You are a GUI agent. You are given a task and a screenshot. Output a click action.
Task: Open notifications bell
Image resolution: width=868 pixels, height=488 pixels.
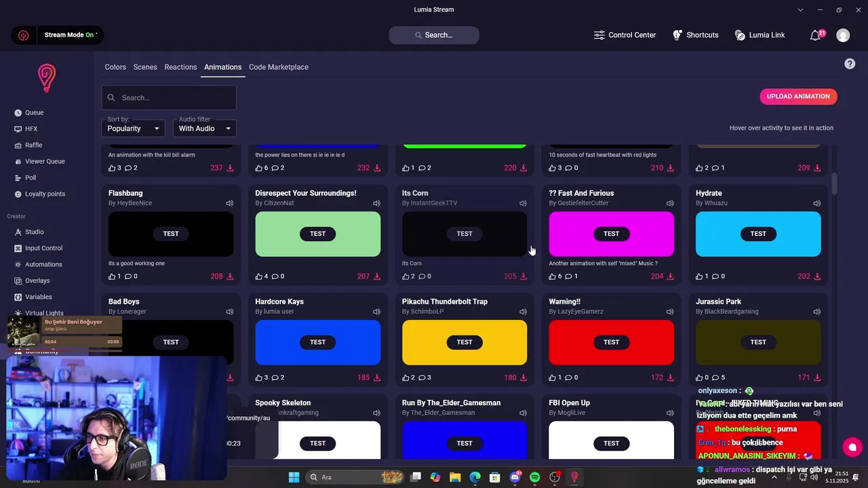pyautogui.click(x=816, y=35)
